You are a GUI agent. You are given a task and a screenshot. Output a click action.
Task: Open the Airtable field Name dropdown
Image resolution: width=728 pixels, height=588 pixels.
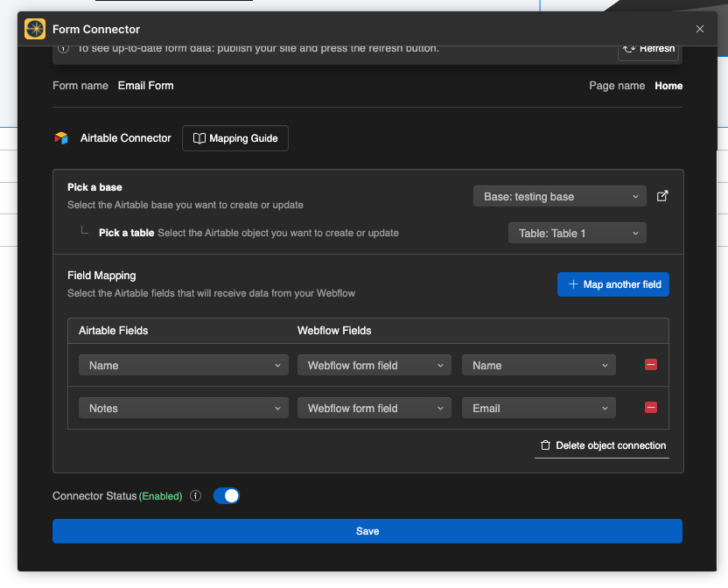[x=184, y=366]
